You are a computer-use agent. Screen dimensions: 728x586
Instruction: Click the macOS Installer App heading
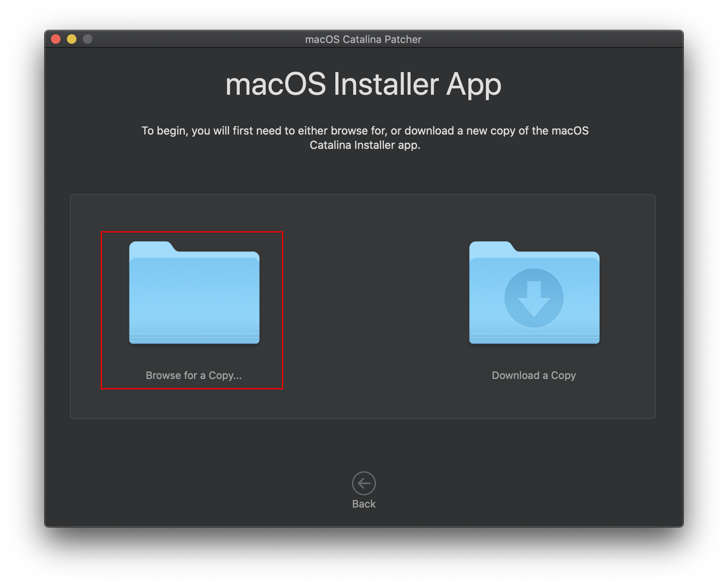pos(363,84)
